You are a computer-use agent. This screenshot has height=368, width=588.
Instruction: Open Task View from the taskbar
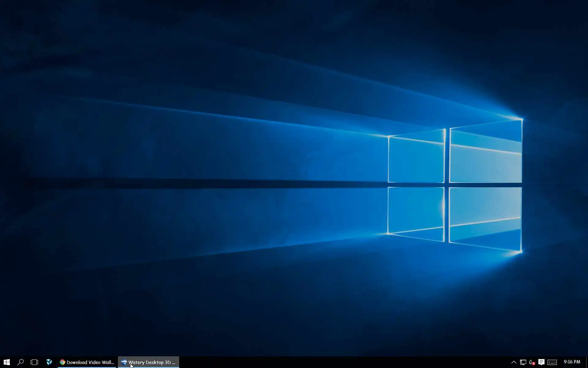click(x=34, y=362)
